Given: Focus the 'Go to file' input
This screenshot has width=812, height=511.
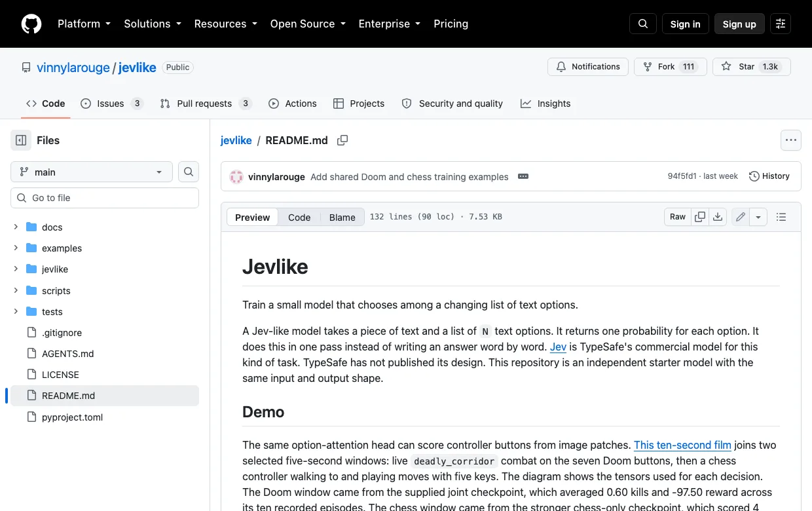Looking at the screenshot, I should 105,198.
